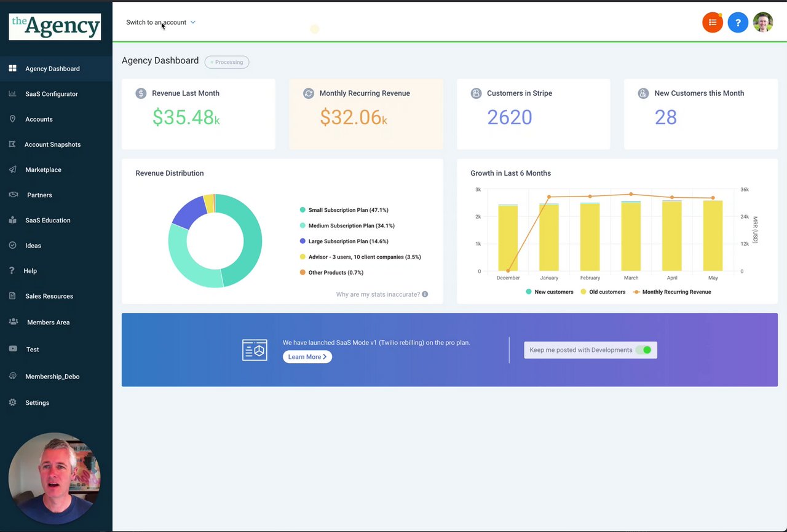
Task: Click the SaaS Configurator chart icon
Action: coord(12,93)
